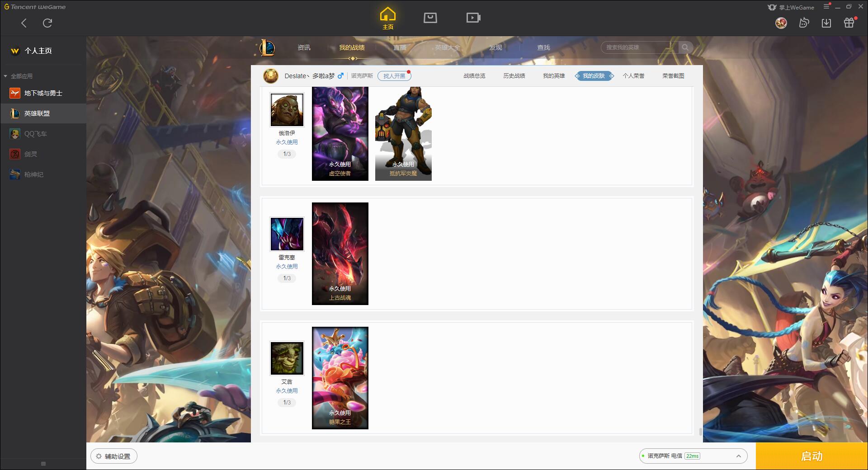Screen dimensions: 868x470
Task: Click the summoner profile avatar icon
Action: coord(270,76)
